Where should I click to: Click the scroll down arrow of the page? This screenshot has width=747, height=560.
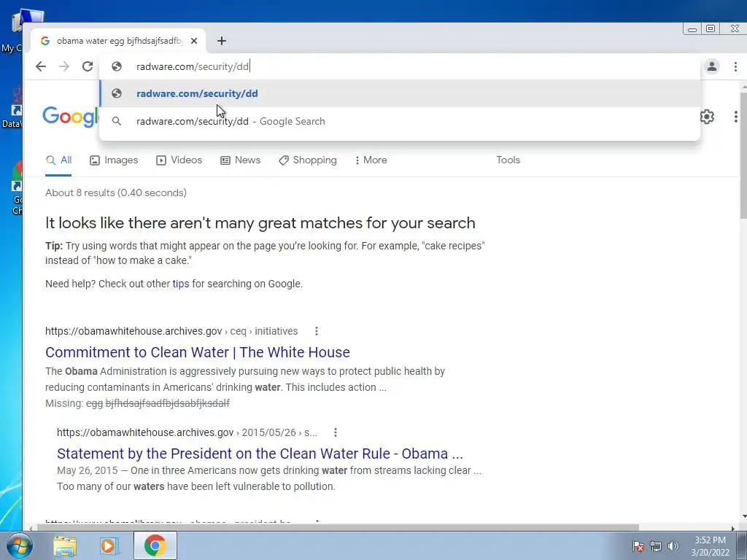pos(743,516)
